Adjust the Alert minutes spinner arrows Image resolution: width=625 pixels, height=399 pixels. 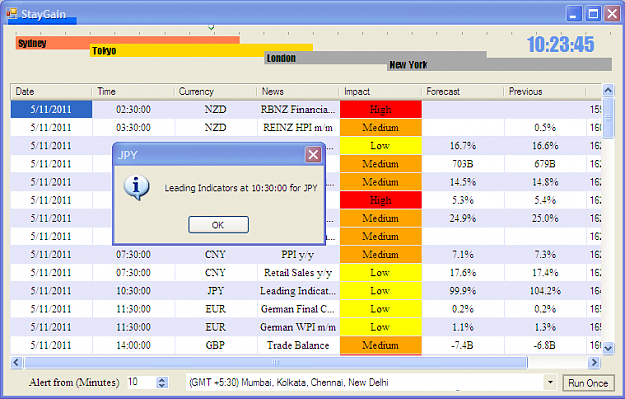(x=162, y=383)
